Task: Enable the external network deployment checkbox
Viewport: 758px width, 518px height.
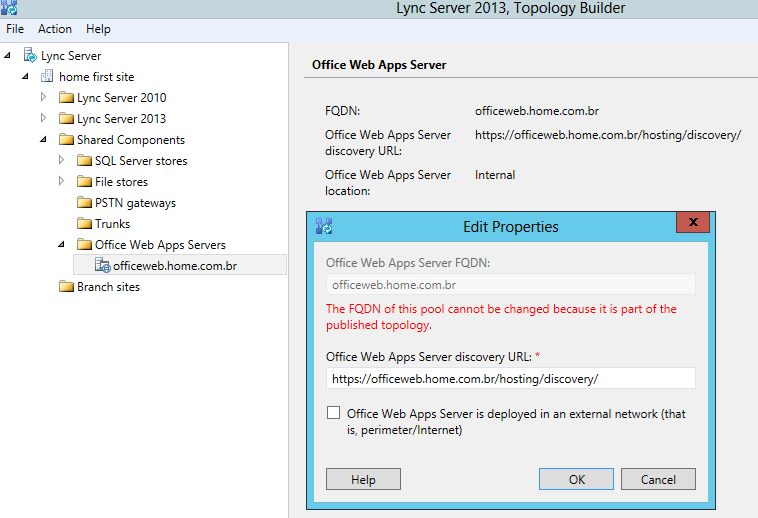Action: [x=334, y=413]
